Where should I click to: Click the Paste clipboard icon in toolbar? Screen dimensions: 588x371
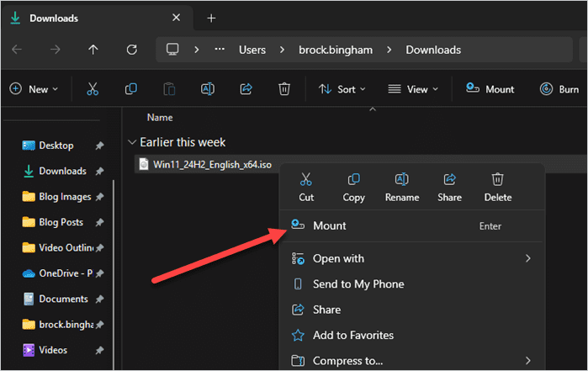(169, 89)
